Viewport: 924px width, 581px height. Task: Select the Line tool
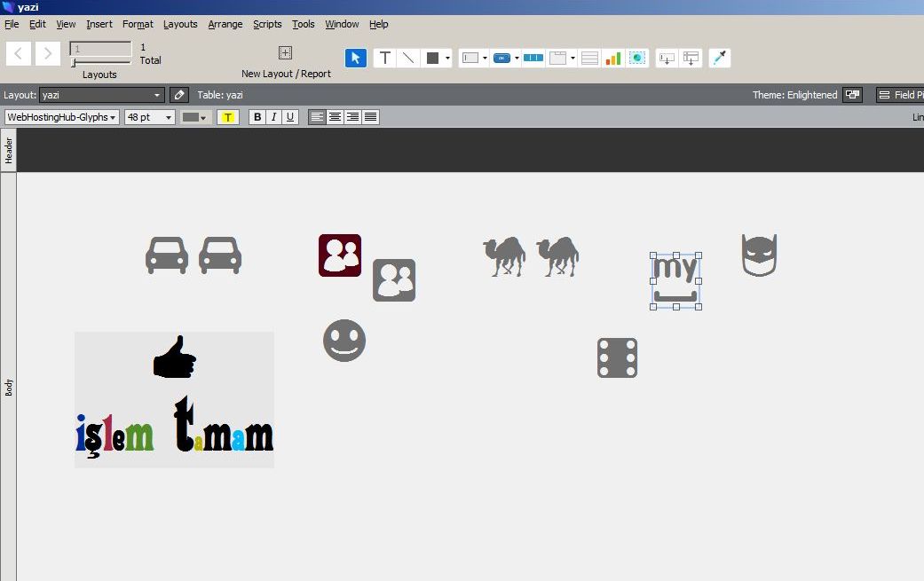pos(408,58)
